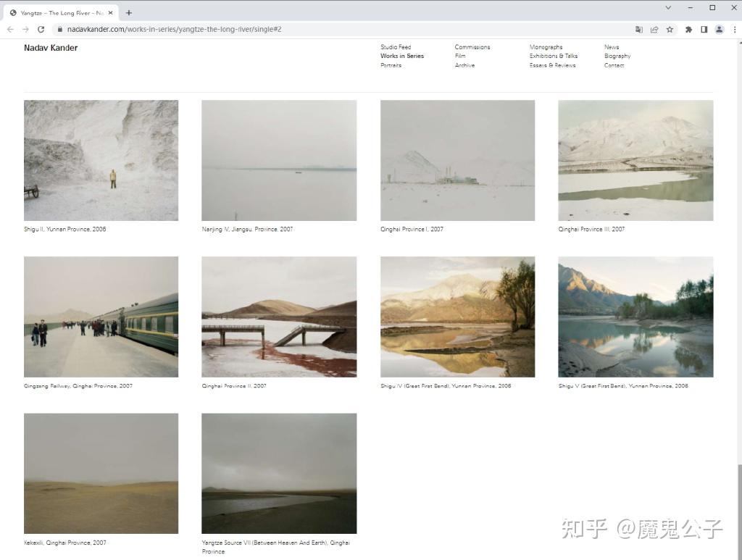
Task: Click the vertical page scrollbar thumb
Action: coord(738,511)
